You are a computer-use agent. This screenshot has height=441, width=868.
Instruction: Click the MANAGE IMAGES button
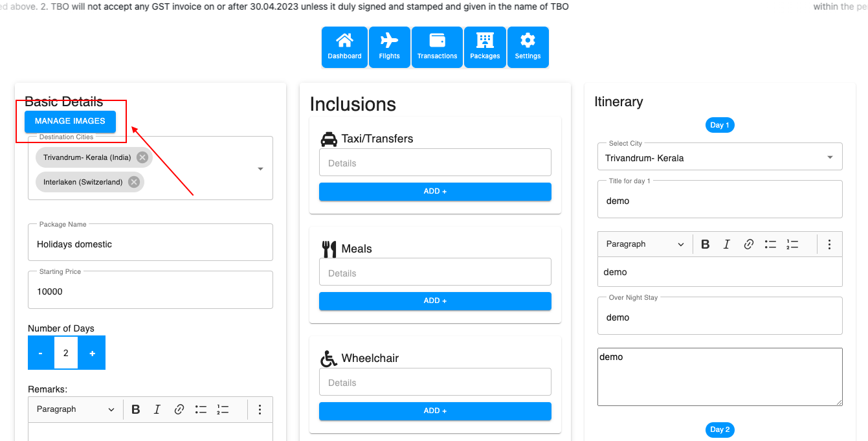70,121
